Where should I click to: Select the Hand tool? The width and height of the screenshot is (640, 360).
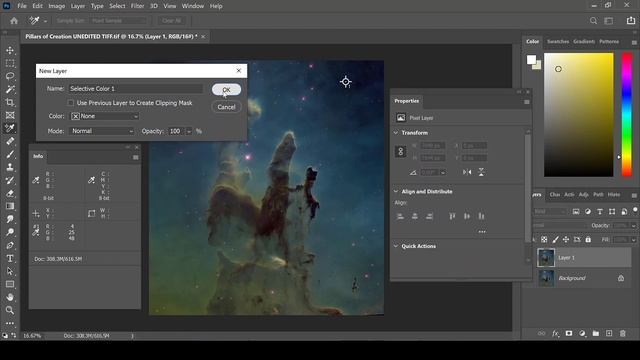tap(10, 297)
